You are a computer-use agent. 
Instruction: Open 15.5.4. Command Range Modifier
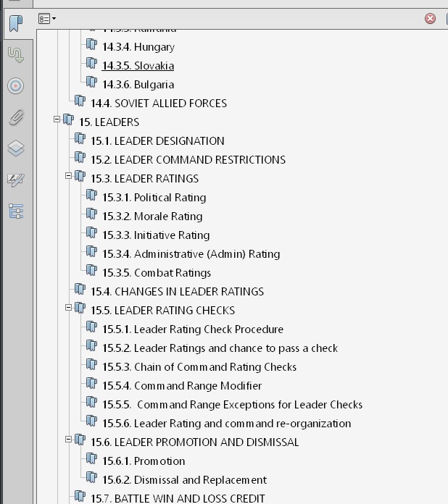coord(182,386)
